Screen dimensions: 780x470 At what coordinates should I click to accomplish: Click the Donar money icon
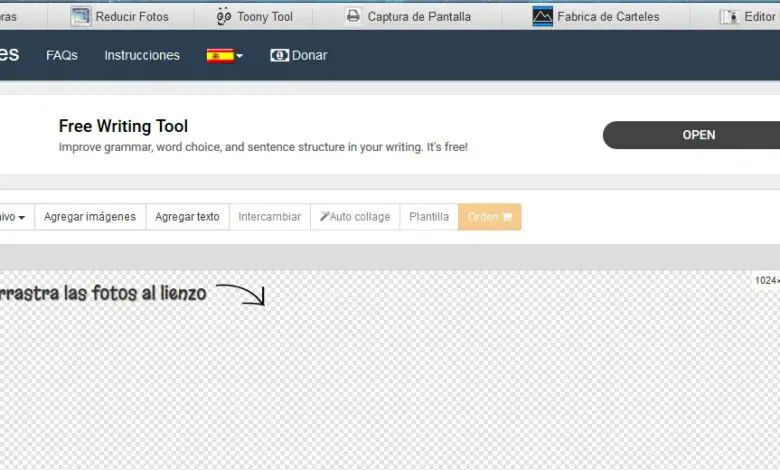click(x=279, y=56)
